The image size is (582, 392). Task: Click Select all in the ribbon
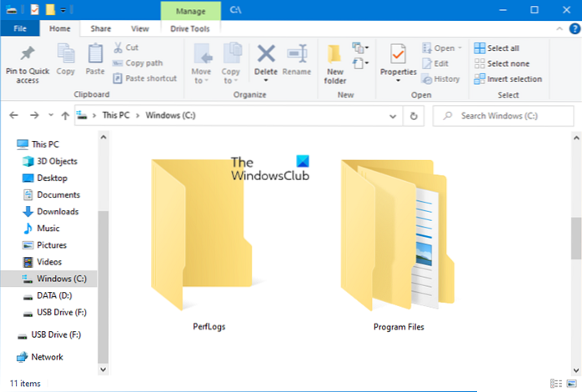coord(503,48)
